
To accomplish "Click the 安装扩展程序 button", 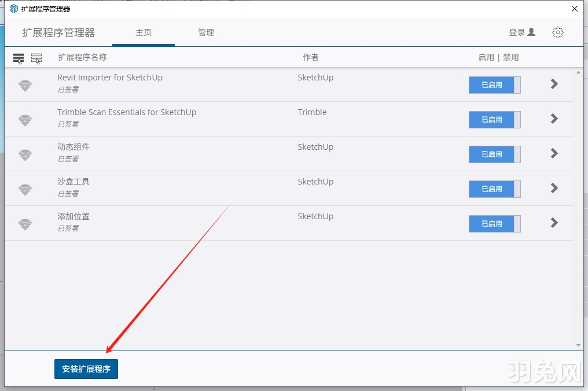I will (86, 369).
